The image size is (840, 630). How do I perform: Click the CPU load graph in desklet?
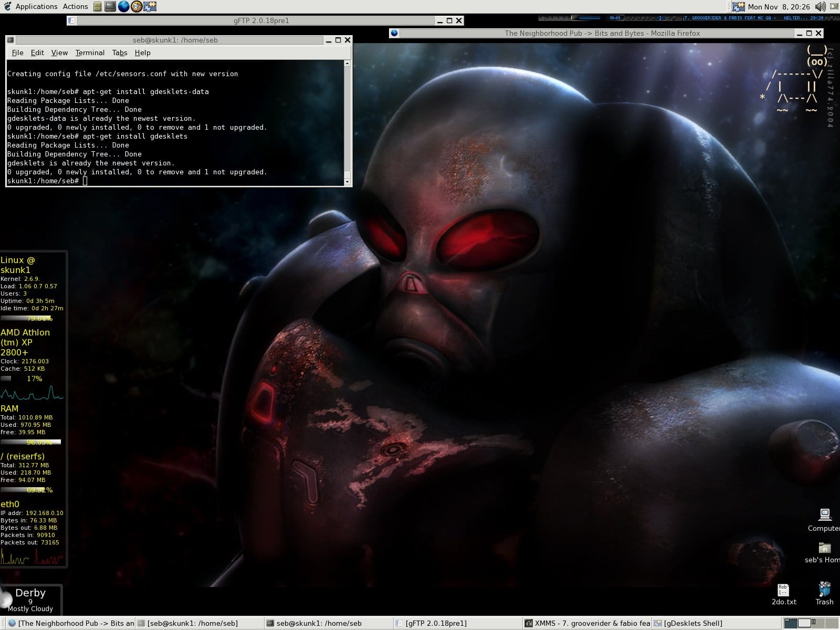tap(32, 393)
